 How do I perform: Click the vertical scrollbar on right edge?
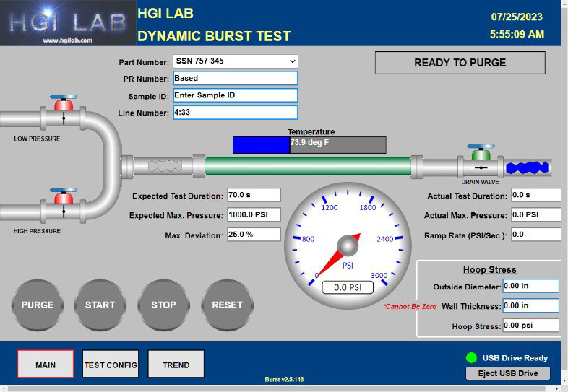(564, 192)
